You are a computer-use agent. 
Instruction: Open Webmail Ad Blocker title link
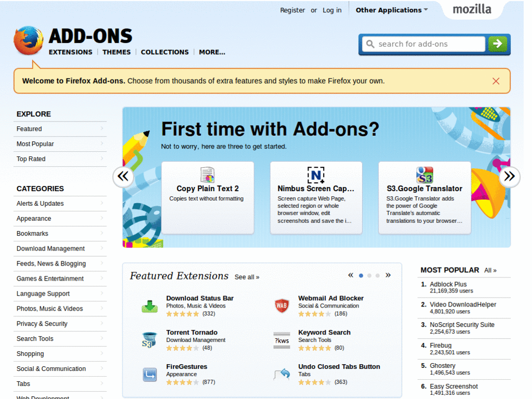[331, 298]
